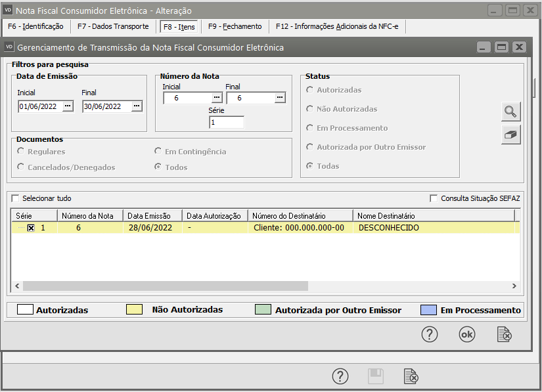Click the help icon in bottom parent window

340,376
